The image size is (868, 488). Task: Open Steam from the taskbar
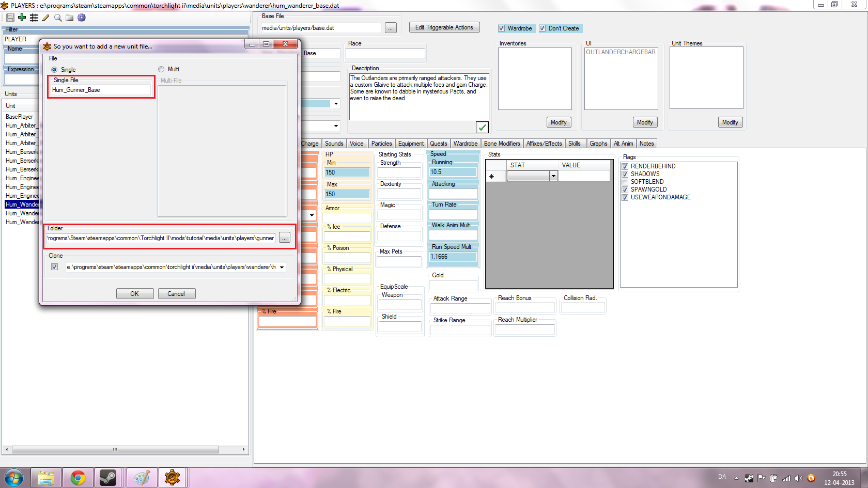(108, 478)
